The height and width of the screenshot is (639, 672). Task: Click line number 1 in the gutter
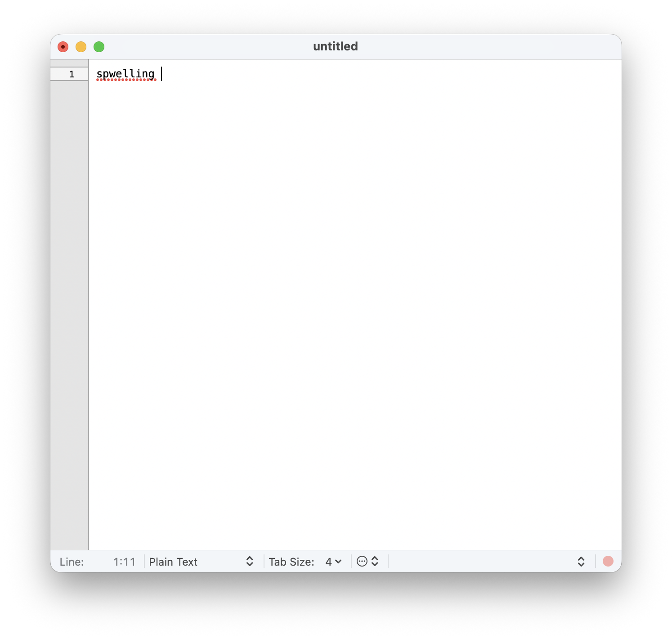[72, 74]
